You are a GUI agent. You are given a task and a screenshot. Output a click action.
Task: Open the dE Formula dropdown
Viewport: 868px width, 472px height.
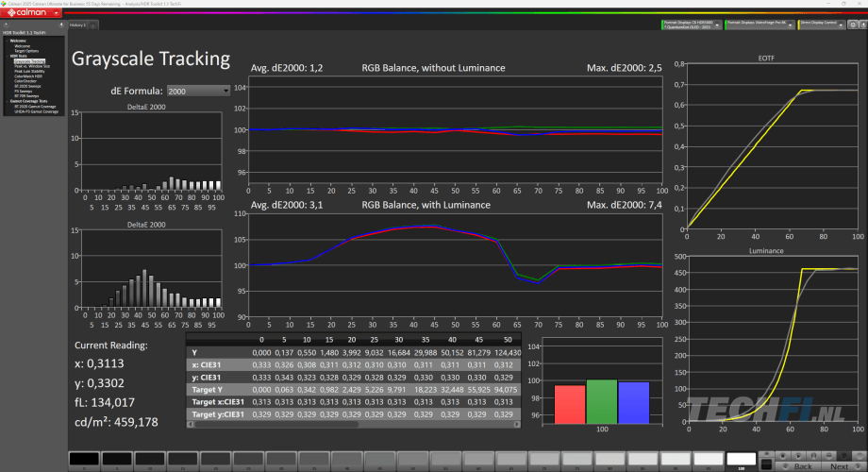point(198,91)
